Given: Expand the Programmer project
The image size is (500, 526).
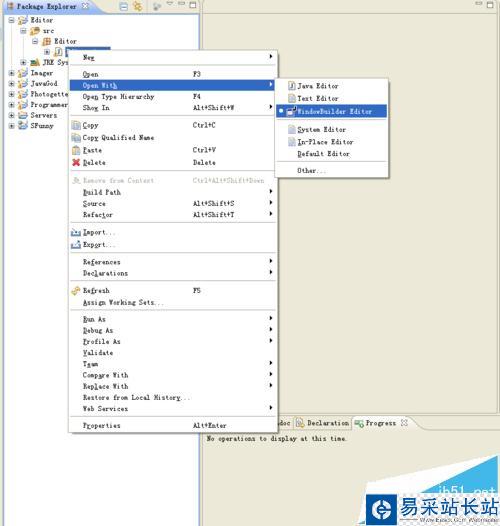Looking at the screenshot, I should (12, 105).
